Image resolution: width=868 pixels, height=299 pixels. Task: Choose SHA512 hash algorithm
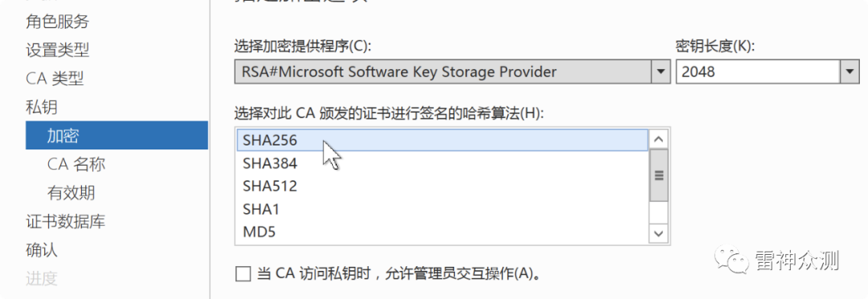click(x=442, y=186)
